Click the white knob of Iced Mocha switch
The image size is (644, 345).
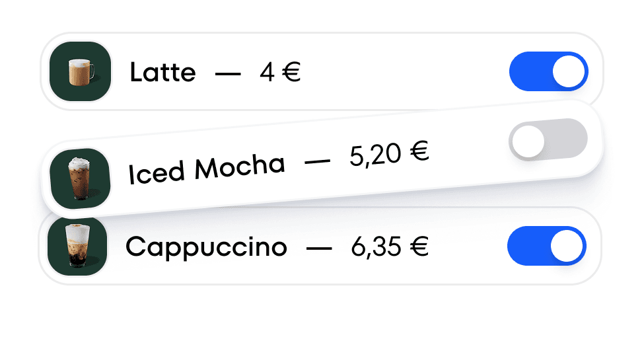528,142
